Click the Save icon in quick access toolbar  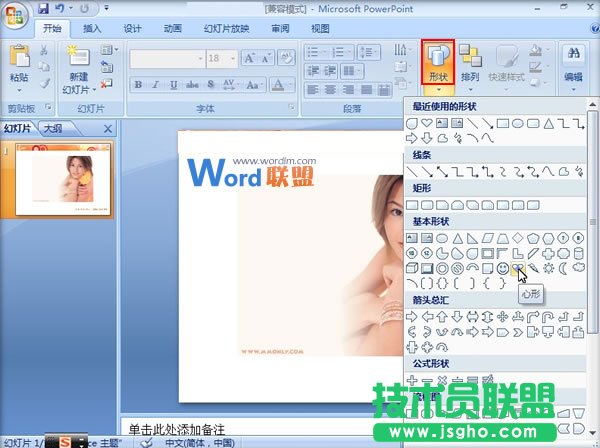pyautogui.click(x=44, y=8)
